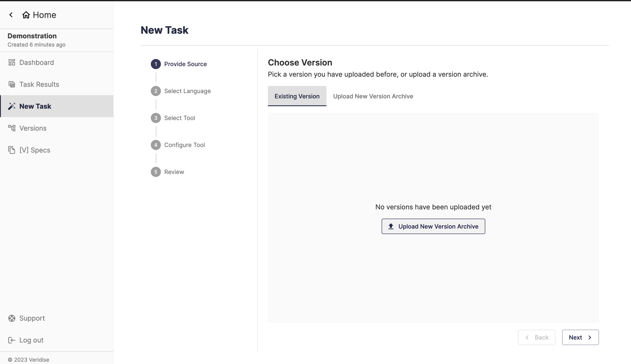631x364 pixels.
Task: Click the Versions tree icon
Action: tap(12, 128)
